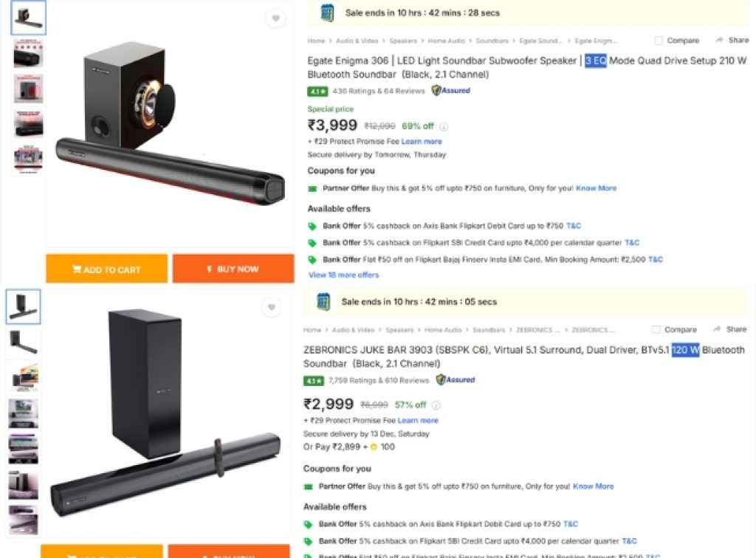
Task: Enable Compare for the Egate Enigma 306
Action: pos(656,40)
